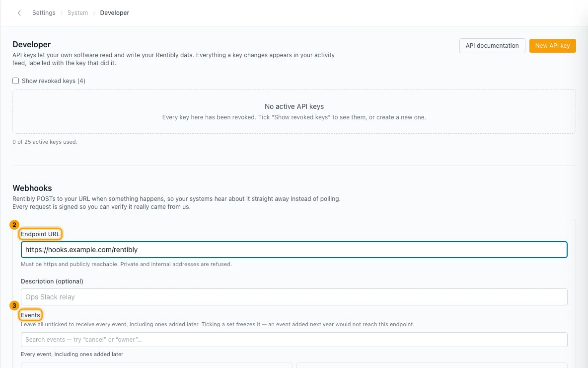
Task: Create a New API key
Action: 552,46
